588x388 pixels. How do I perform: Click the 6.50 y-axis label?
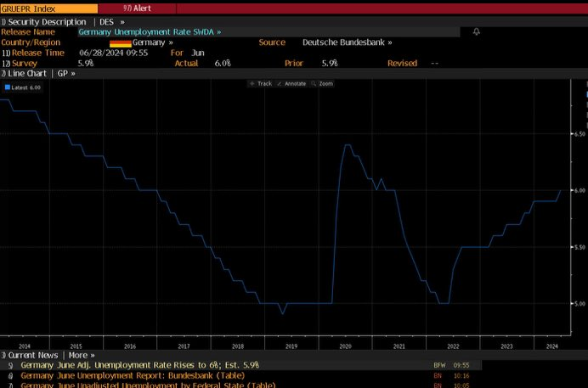580,133
